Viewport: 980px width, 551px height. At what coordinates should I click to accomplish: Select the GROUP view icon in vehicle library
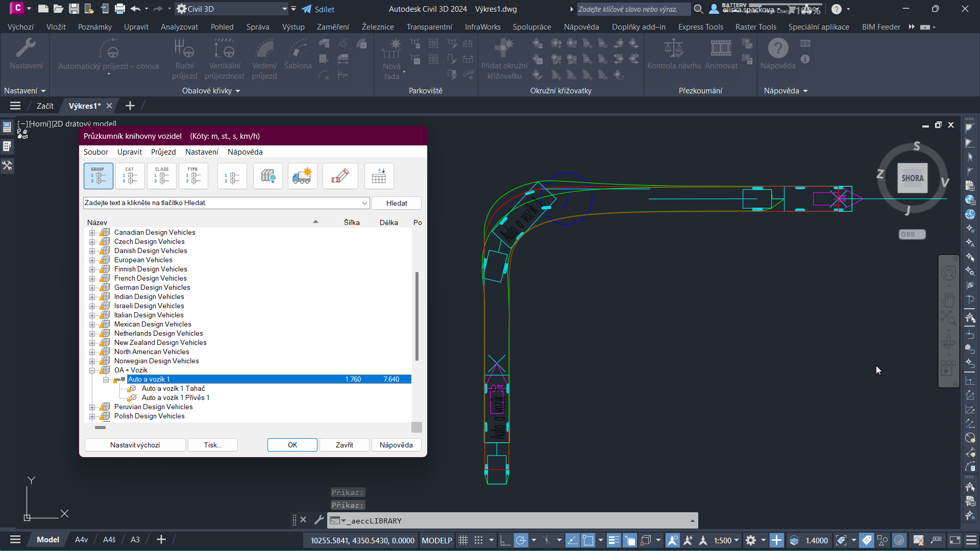[x=98, y=176]
